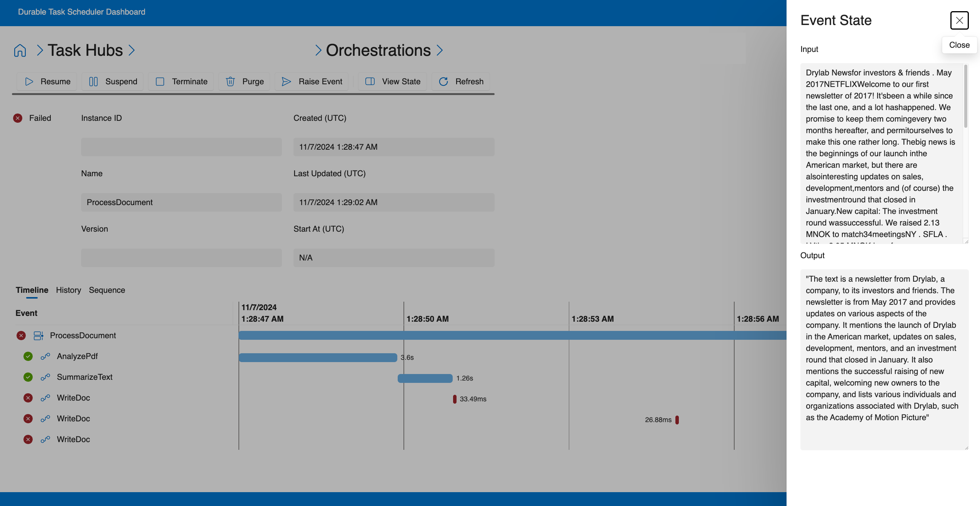Click the orchestration icon beside ProcessDocument
Image resolution: width=980 pixels, height=506 pixels.
38,335
